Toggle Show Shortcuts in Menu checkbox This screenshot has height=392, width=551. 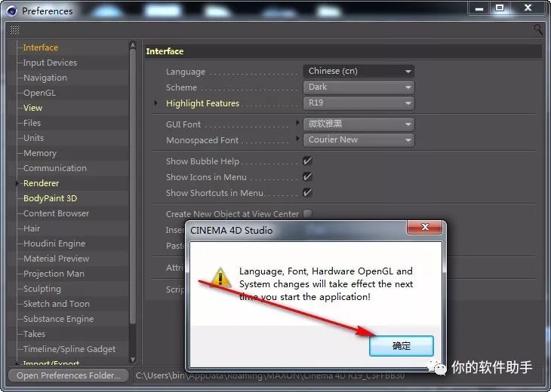click(x=307, y=193)
